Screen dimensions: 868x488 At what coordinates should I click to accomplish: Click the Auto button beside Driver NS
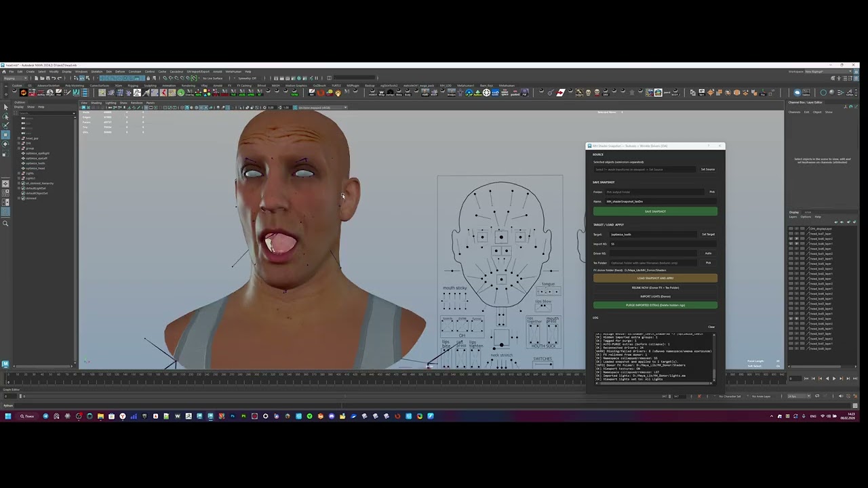click(x=708, y=253)
